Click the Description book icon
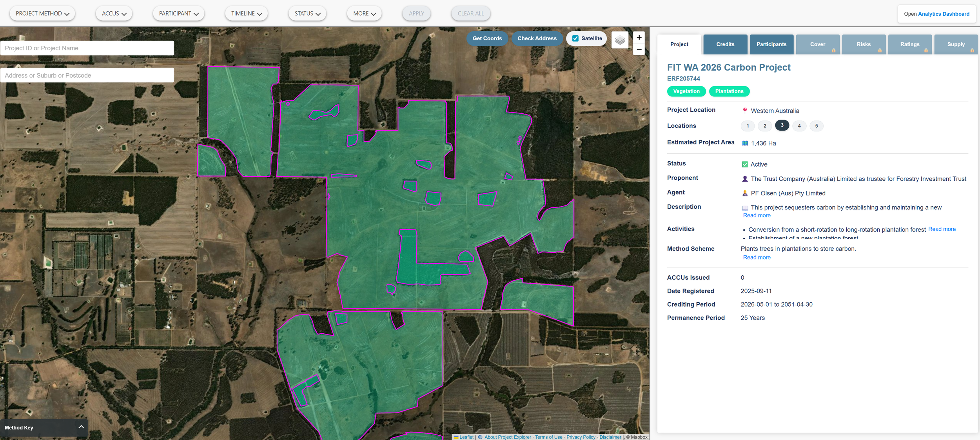The height and width of the screenshot is (440, 980). coord(745,208)
